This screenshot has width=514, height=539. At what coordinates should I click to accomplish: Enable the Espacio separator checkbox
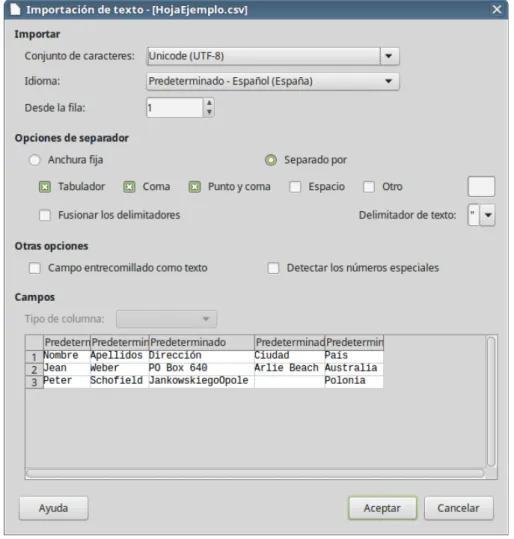pos(295,187)
